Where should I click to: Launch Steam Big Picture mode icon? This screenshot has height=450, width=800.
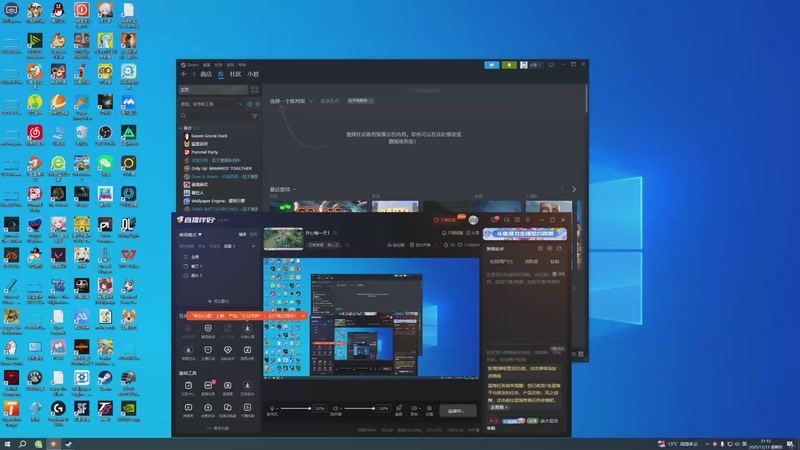[551, 65]
